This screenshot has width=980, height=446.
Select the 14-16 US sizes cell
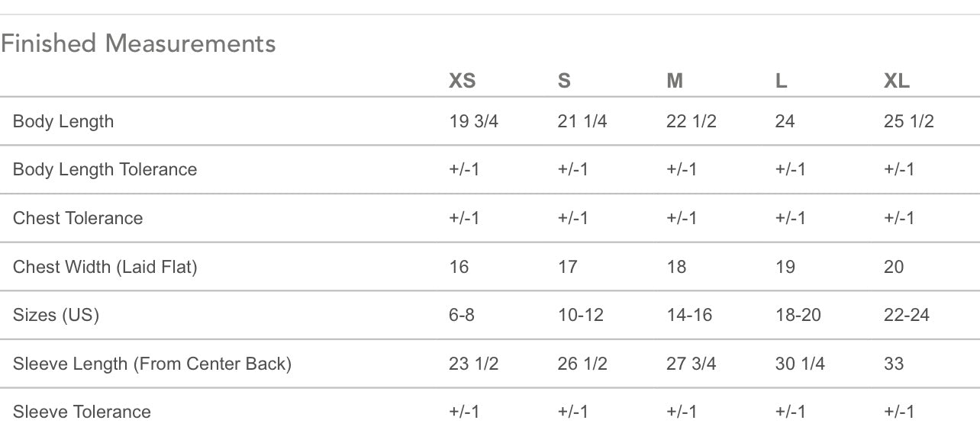click(x=689, y=315)
